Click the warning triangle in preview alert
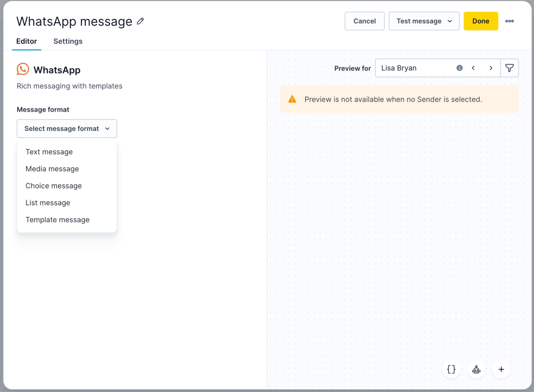 (x=292, y=99)
